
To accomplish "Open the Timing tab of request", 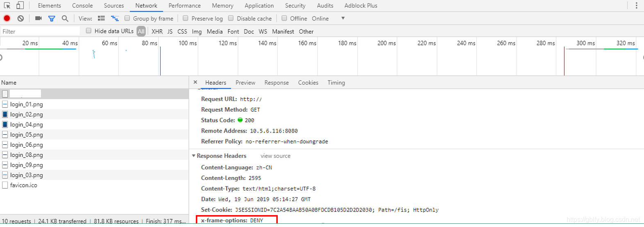I will [336, 83].
